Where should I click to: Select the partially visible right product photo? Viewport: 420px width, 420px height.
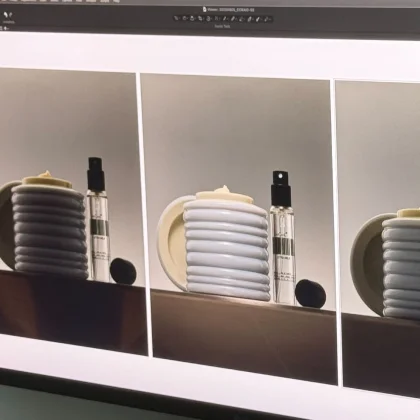[x=378, y=239]
